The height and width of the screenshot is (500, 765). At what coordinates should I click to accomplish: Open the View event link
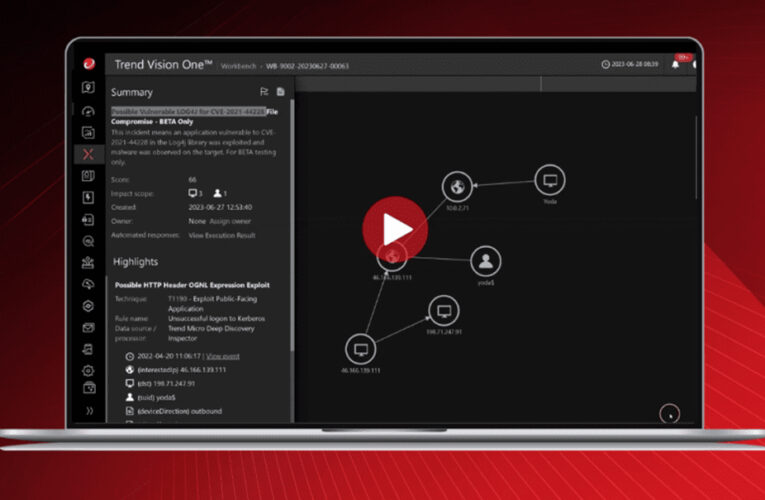tap(223, 356)
